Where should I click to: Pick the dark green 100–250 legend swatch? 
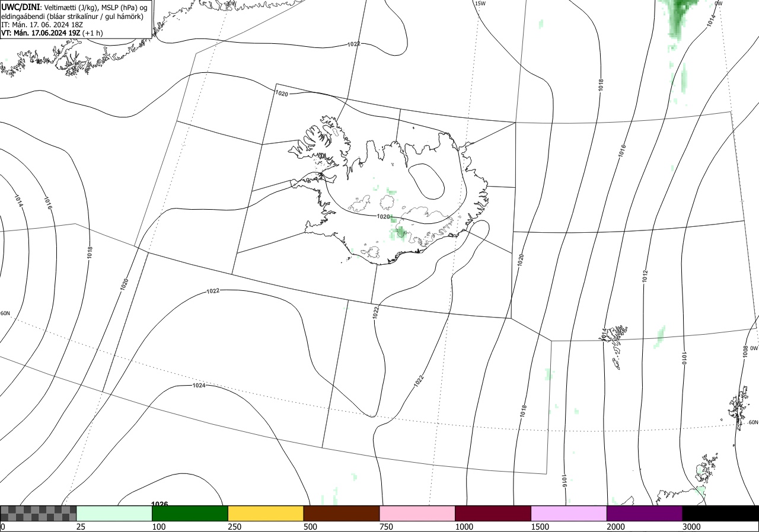point(190,513)
